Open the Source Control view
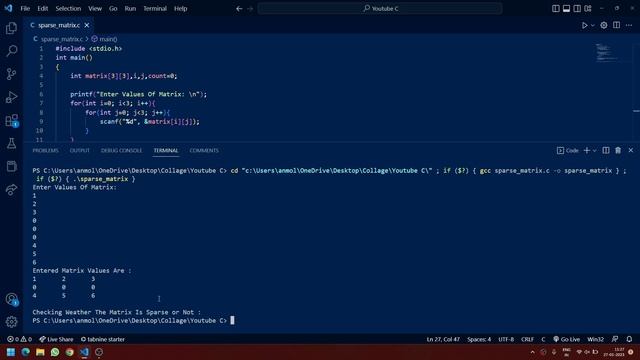 click(11, 74)
